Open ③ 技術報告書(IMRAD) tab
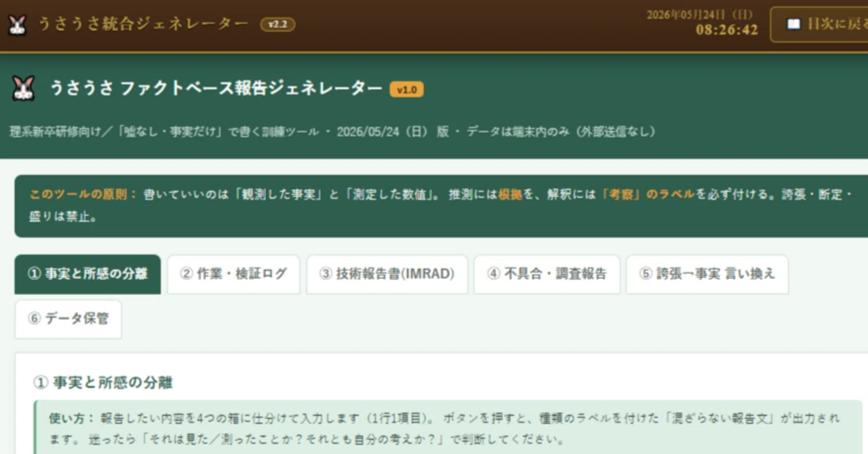 tap(387, 274)
